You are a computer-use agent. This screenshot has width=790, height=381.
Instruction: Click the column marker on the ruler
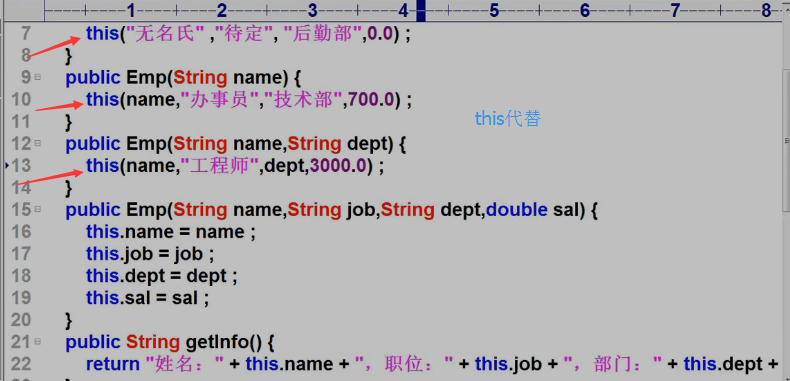pos(421,10)
